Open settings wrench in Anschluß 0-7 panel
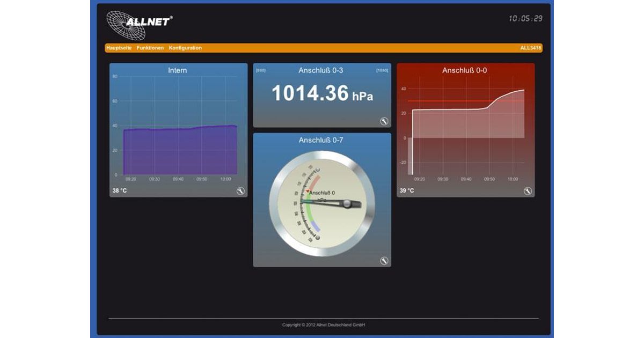The width and height of the screenshot is (644, 338). click(x=384, y=261)
